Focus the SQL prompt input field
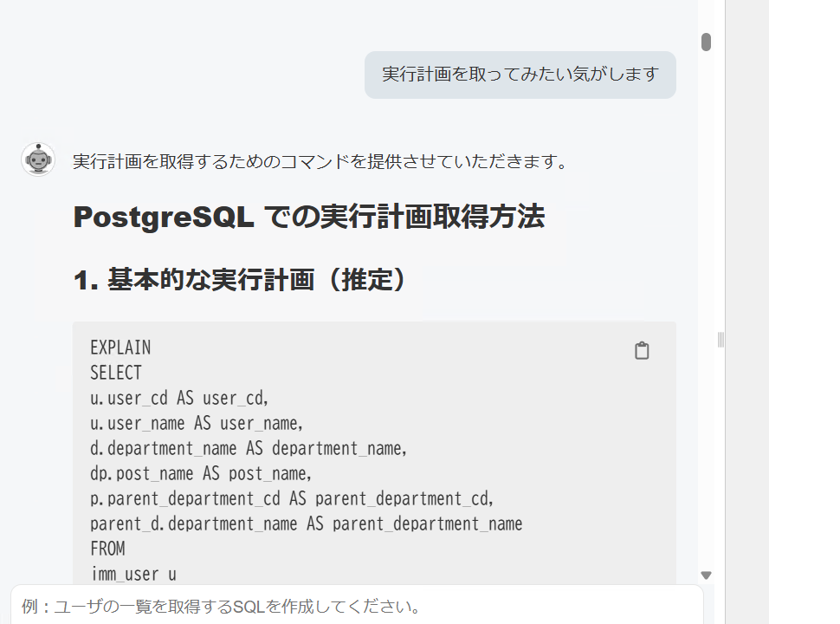Image resolution: width=840 pixels, height=624 pixels. tap(355, 606)
